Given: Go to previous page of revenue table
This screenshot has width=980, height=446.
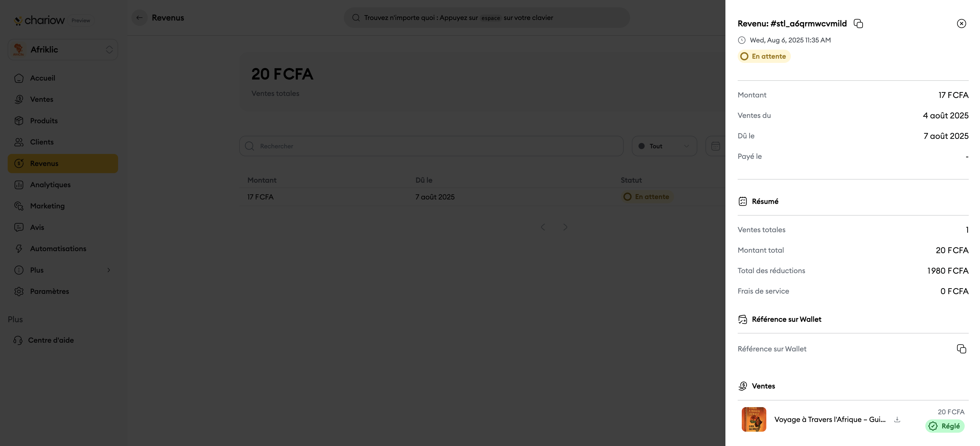Looking at the screenshot, I should coord(543,227).
